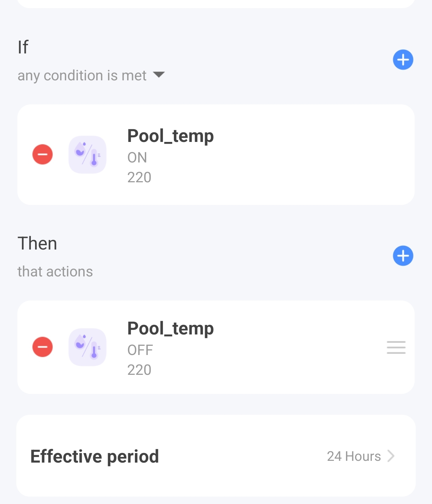Open the Pool_temp OFF action card
This screenshot has height=504, width=432.
(x=216, y=347)
